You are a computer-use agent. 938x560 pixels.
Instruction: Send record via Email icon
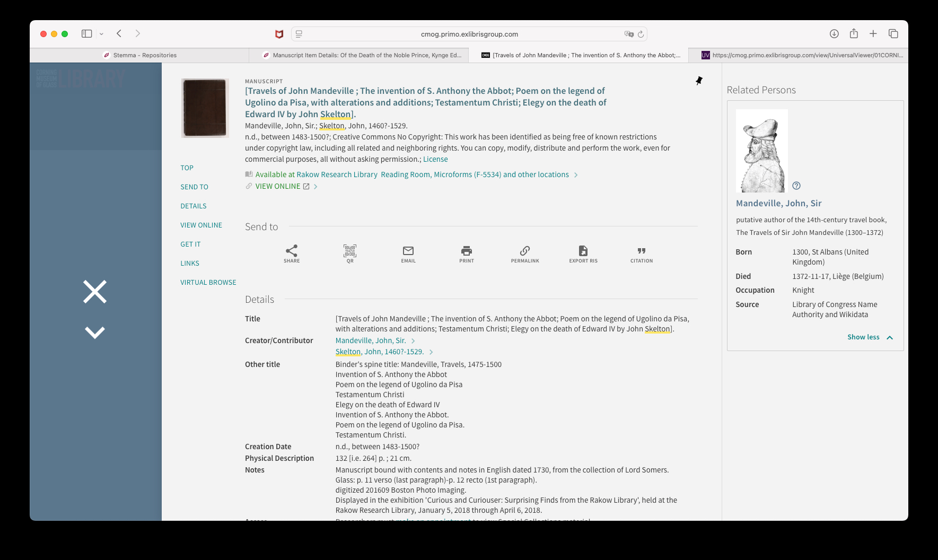pyautogui.click(x=408, y=253)
